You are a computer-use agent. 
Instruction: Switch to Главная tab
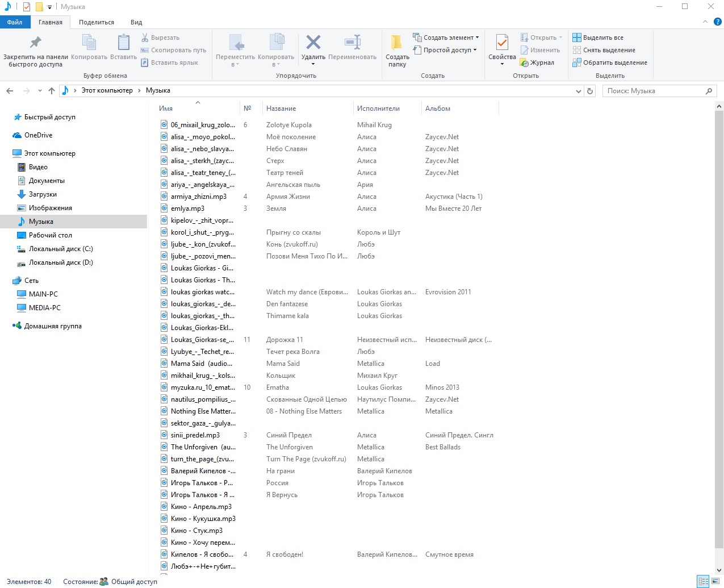coord(51,22)
